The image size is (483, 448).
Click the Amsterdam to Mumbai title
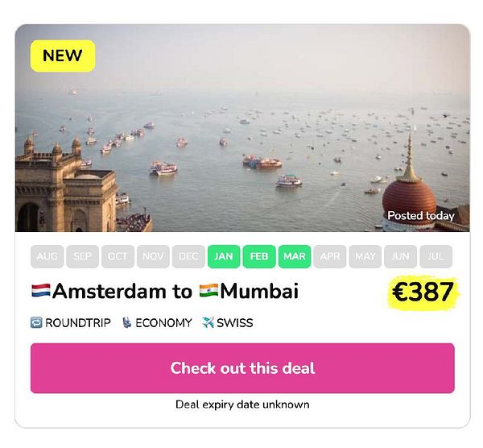point(165,291)
